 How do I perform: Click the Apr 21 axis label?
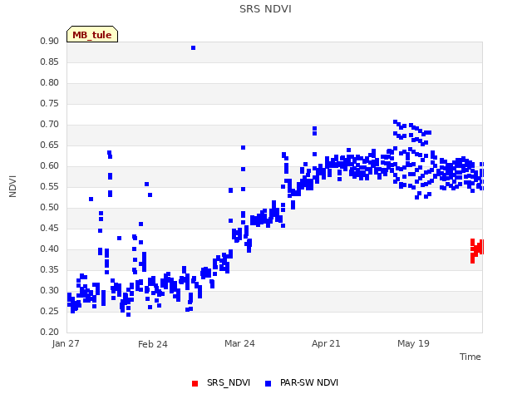pos(326,343)
